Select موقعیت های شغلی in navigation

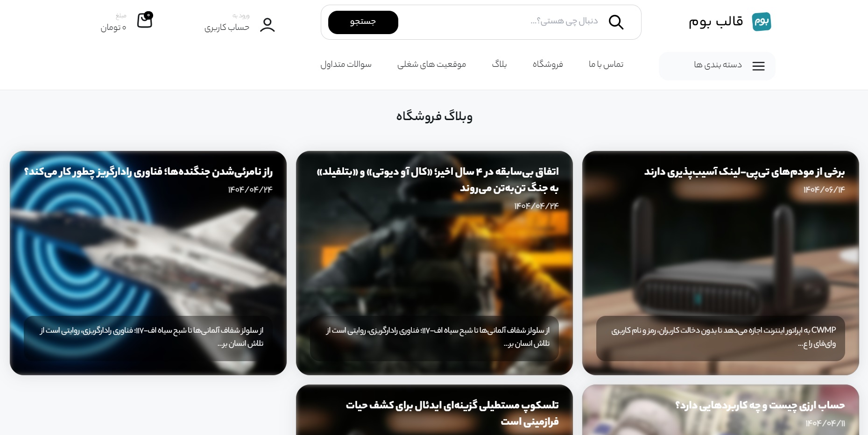click(431, 64)
